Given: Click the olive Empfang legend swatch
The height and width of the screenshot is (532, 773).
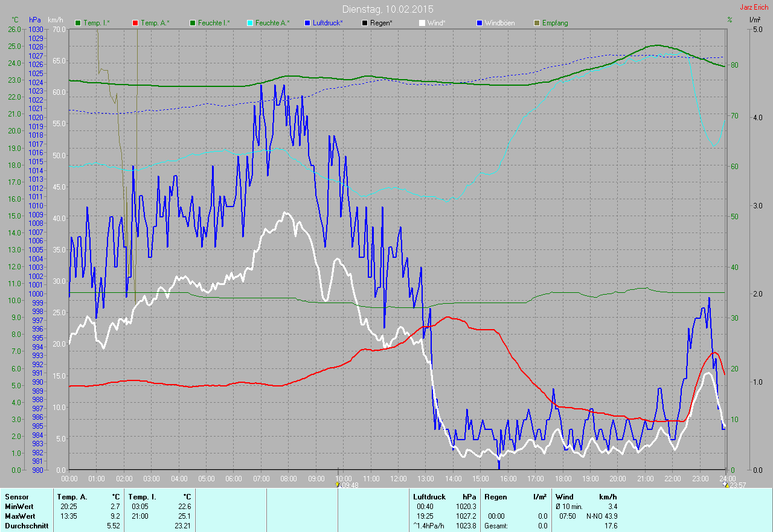Looking at the screenshot, I should tap(537, 23).
